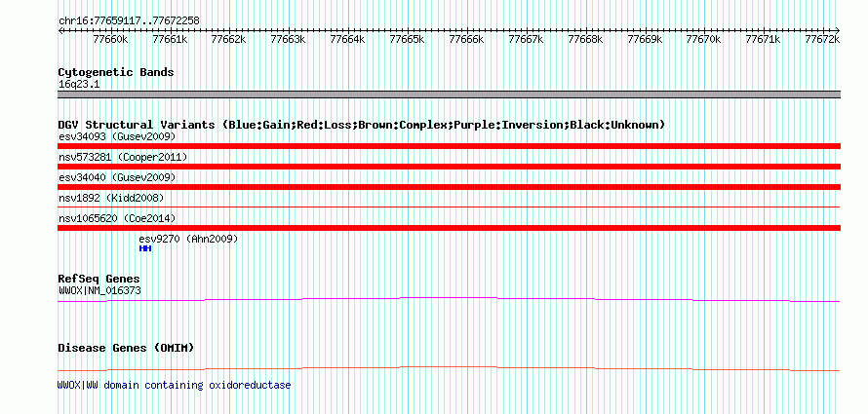The height and width of the screenshot is (414, 868).
Task: Click the esv34093 (Gusev2009) red loss bar
Action: [x=449, y=146]
